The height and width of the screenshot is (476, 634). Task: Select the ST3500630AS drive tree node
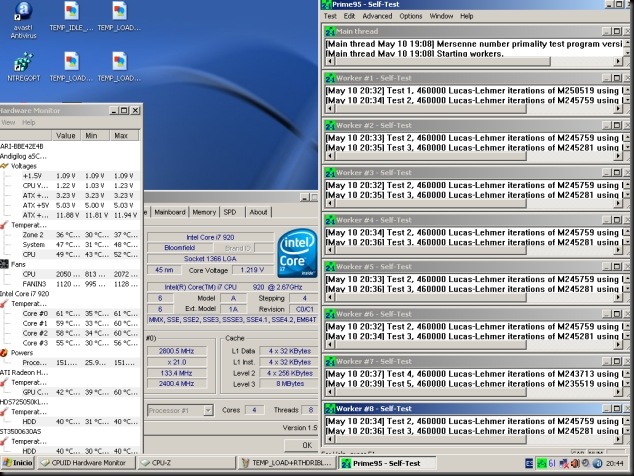click(21, 432)
